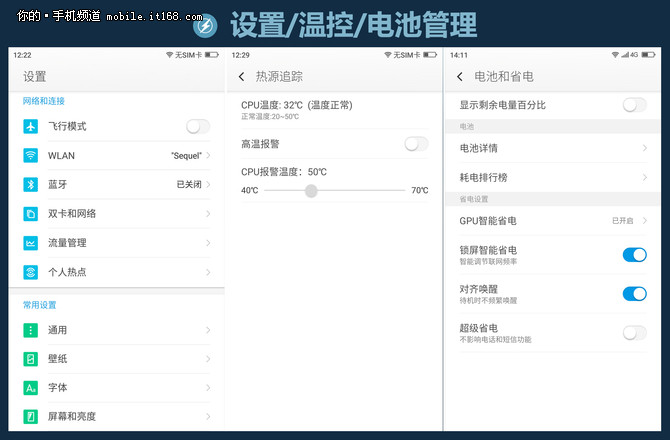The width and height of the screenshot is (670, 440).
Task: Open 壁纸 row chevron
Action: tap(208, 359)
